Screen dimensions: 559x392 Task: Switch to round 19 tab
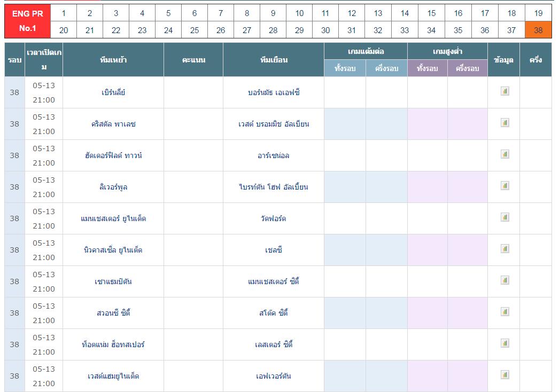[538, 13]
